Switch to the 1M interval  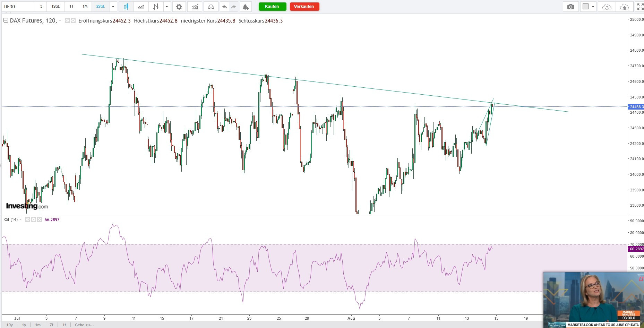point(85,7)
